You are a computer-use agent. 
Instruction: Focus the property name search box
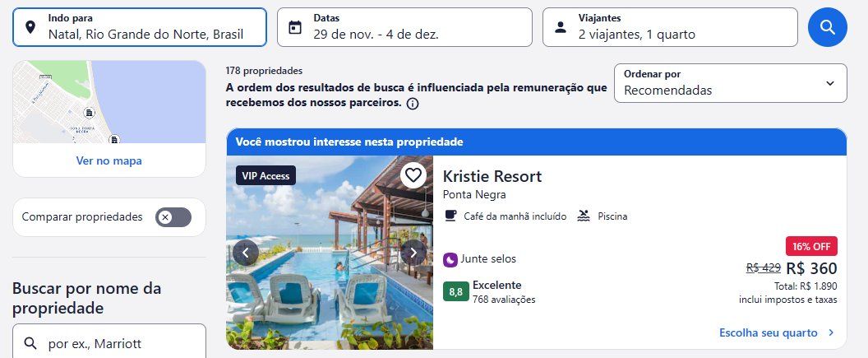[x=109, y=342]
